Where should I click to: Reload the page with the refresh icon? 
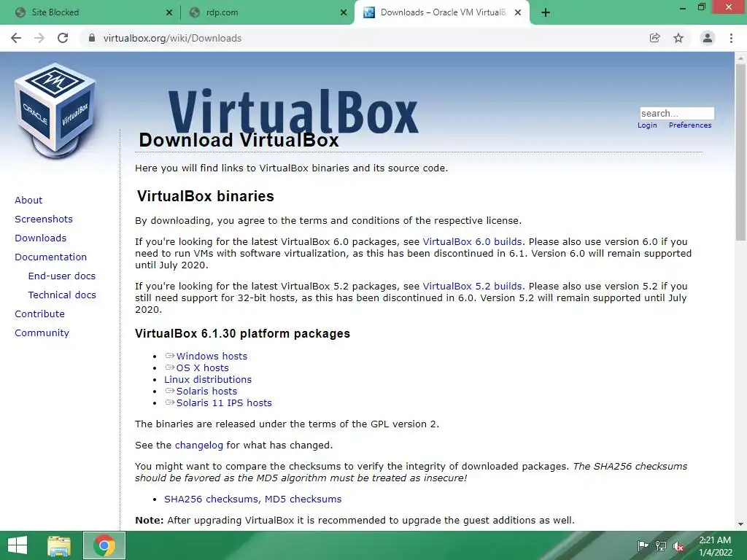click(x=63, y=38)
